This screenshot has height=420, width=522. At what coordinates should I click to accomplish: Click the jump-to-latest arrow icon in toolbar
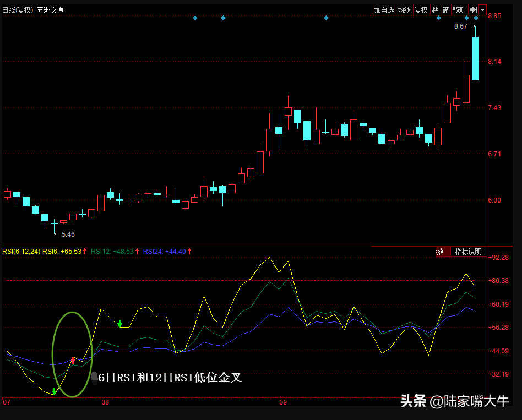pyautogui.click(x=473, y=10)
